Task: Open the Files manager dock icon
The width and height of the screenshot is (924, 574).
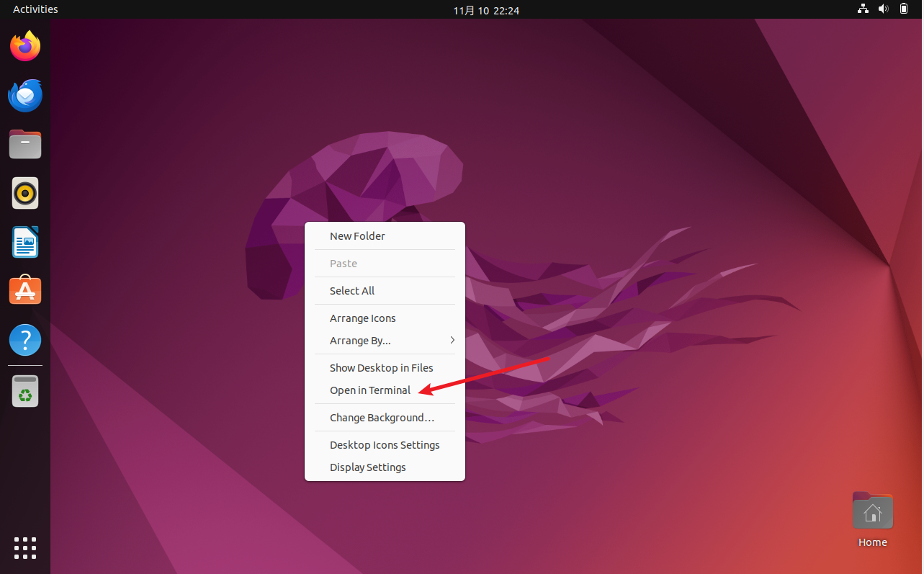Action: 25,144
